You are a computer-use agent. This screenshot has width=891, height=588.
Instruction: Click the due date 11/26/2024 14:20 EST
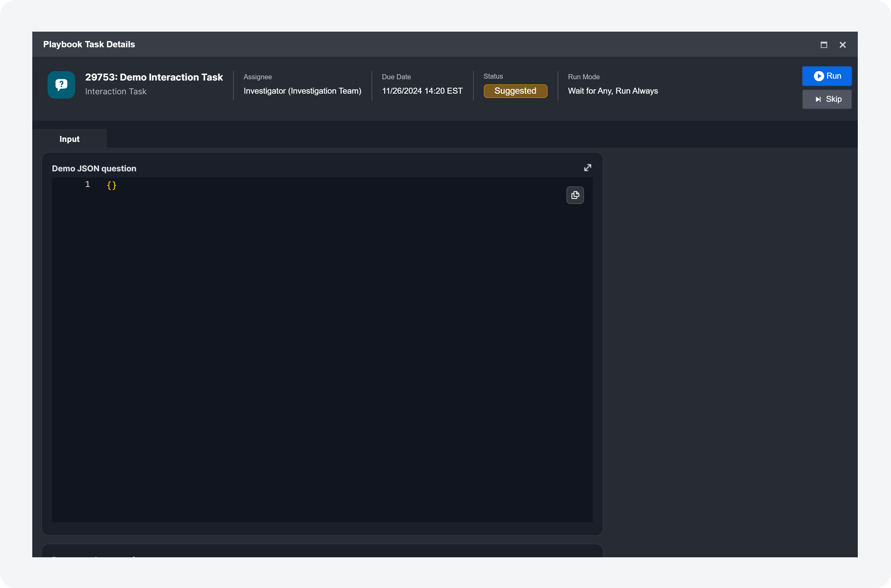pos(422,91)
